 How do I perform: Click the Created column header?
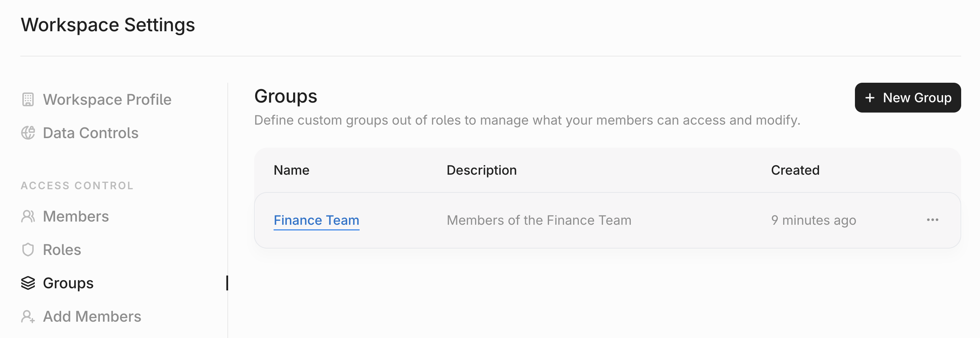[795, 170]
